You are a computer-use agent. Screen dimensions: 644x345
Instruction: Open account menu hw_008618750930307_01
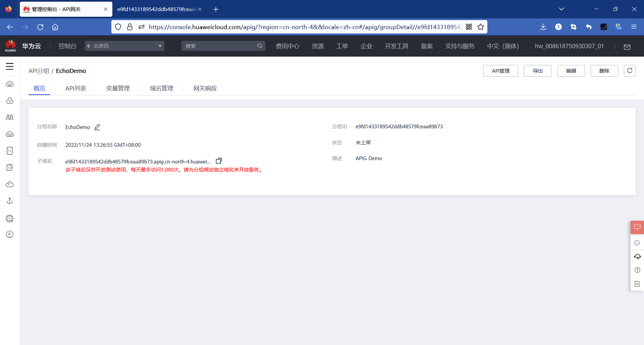569,46
